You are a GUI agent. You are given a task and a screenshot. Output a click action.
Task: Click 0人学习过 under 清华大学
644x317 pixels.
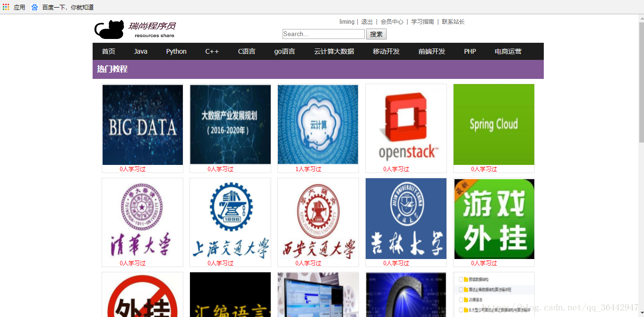[x=133, y=263]
